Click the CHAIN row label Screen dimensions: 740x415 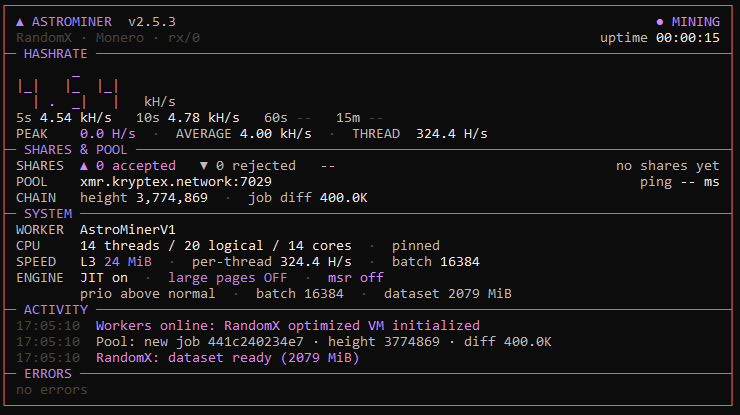point(36,198)
